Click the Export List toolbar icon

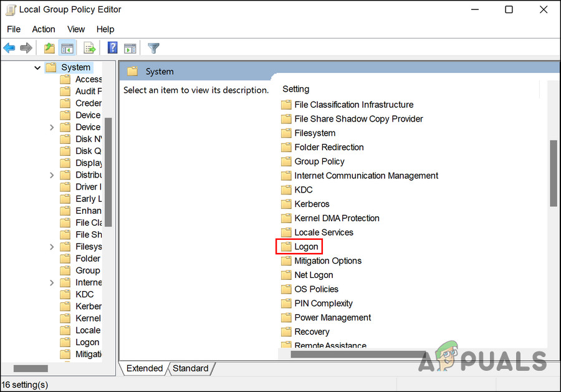[x=89, y=47]
